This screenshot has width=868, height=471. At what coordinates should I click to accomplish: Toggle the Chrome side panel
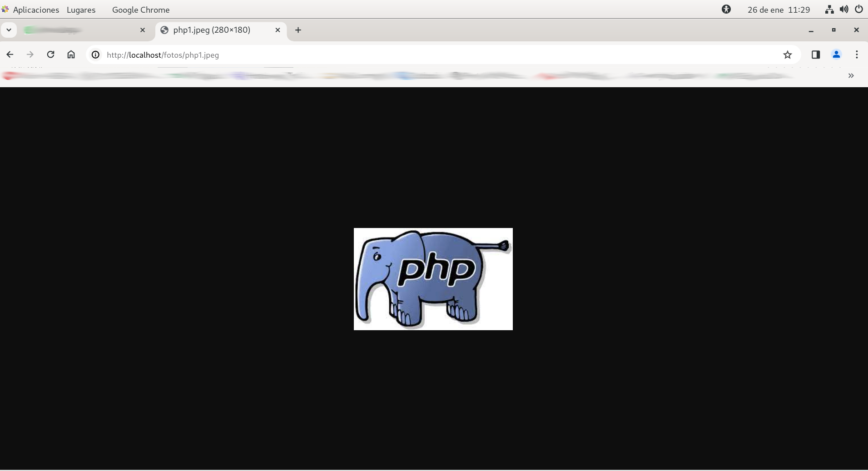(x=815, y=55)
